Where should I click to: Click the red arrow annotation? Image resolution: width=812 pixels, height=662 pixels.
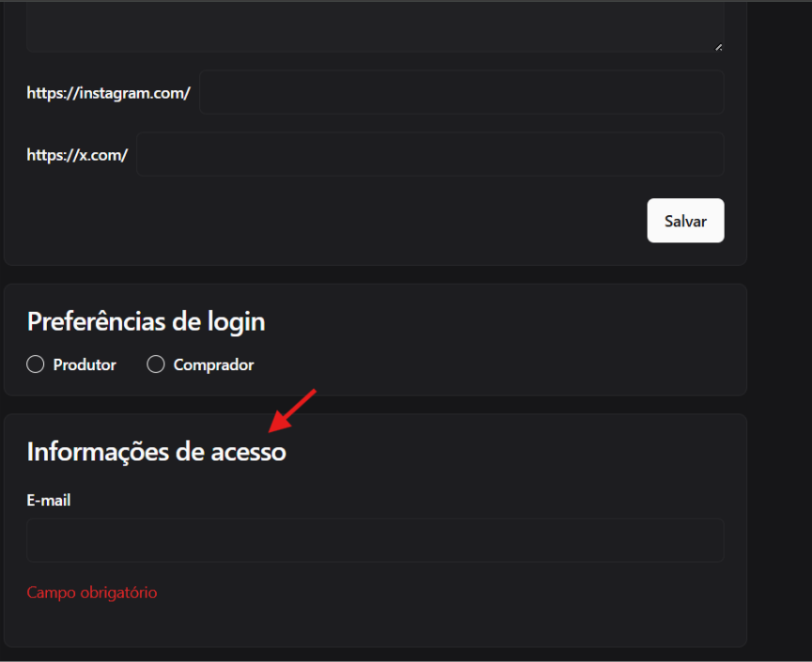[293, 410]
